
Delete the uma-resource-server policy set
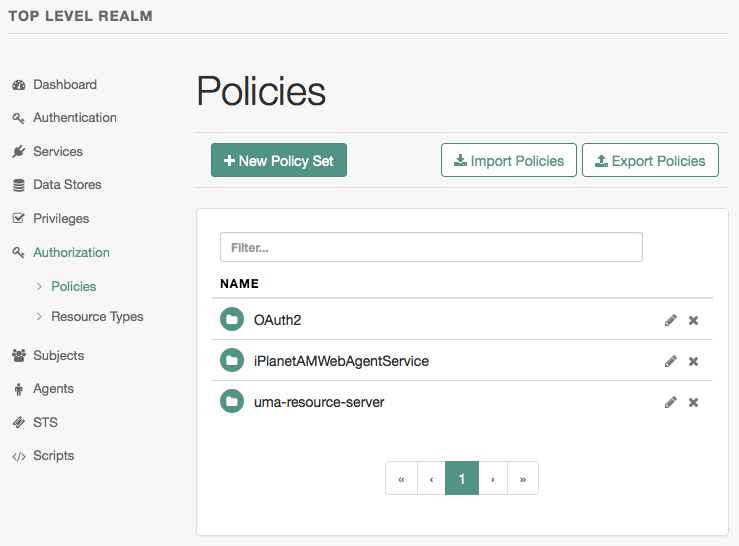pos(693,403)
